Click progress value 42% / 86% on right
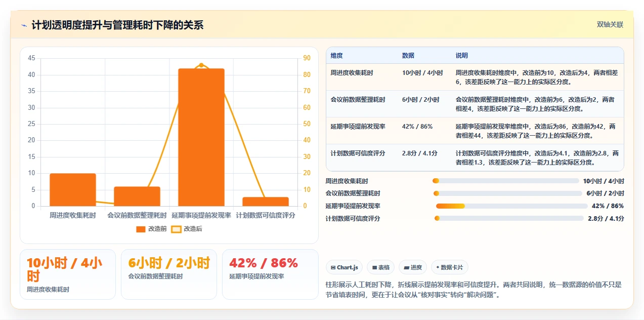The width and height of the screenshot is (644, 320). [x=608, y=206]
